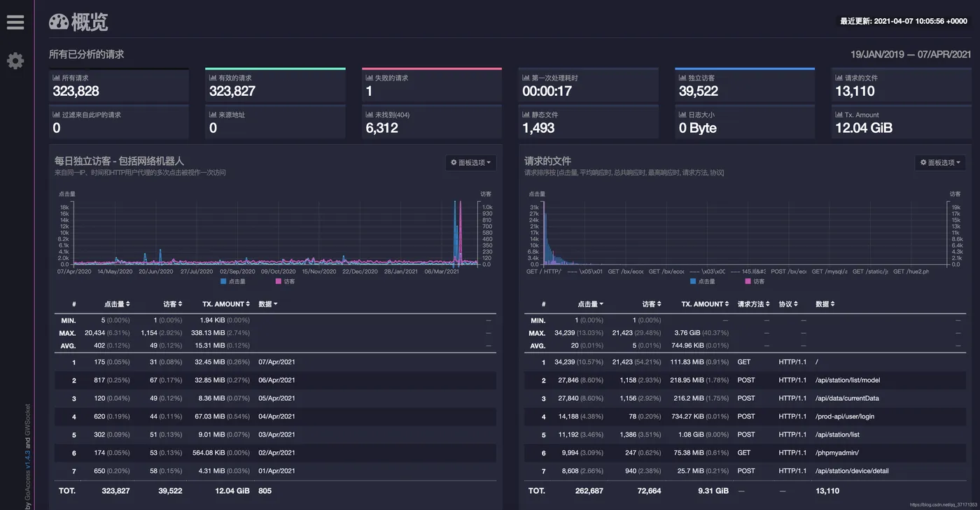The width and height of the screenshot is (980, 510).
Task: Click the chart icon next to 失败的请求
Action: (x=370, y=78)
